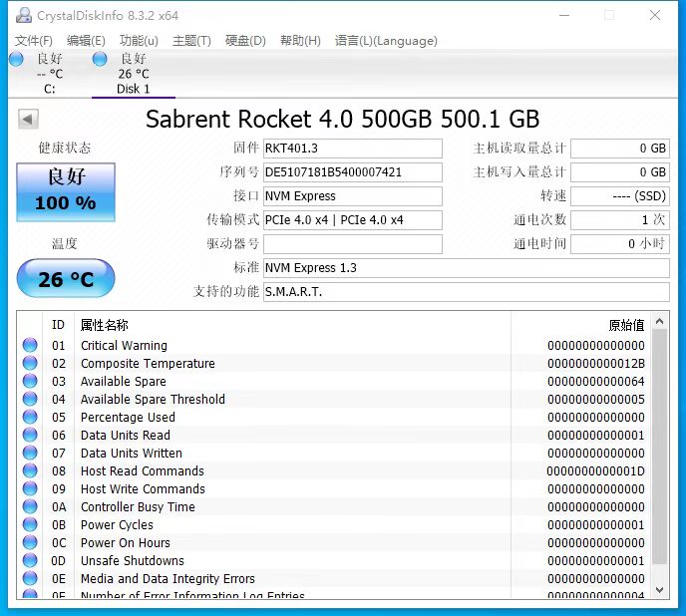686x616 pixels.
Task: Select the Unsafe Shutdowns attribute name
Action: (133, 561)
